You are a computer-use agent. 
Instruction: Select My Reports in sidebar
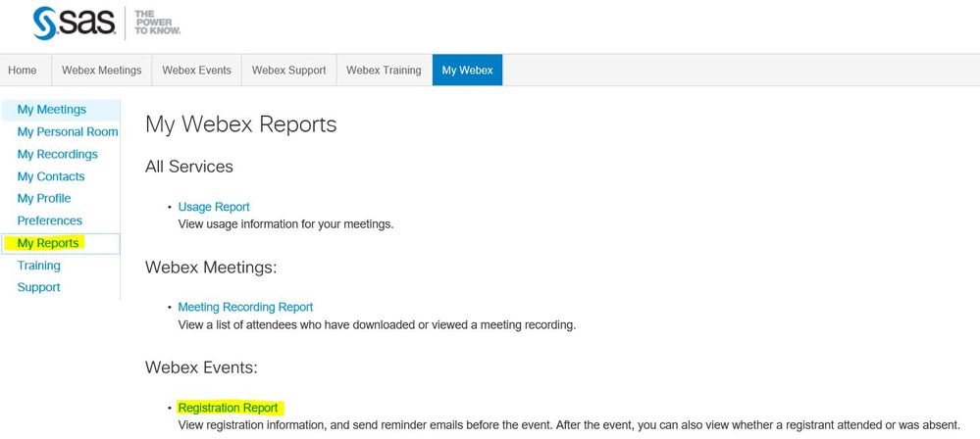[48, 243]
